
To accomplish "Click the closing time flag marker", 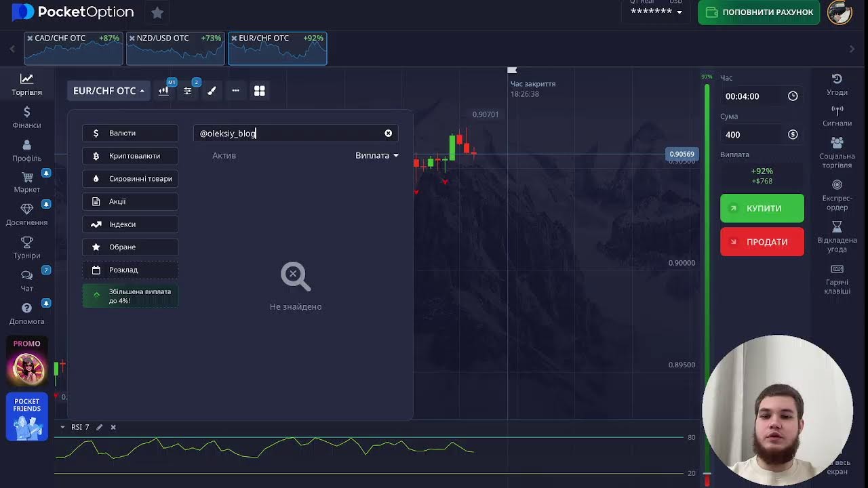I will pyautogui.click(x=513, y=70).
